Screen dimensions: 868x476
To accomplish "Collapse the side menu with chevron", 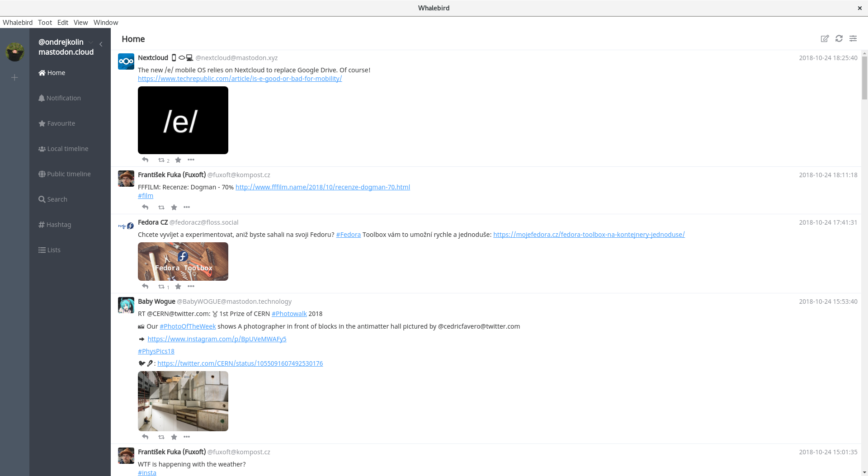I will (101, 44).
